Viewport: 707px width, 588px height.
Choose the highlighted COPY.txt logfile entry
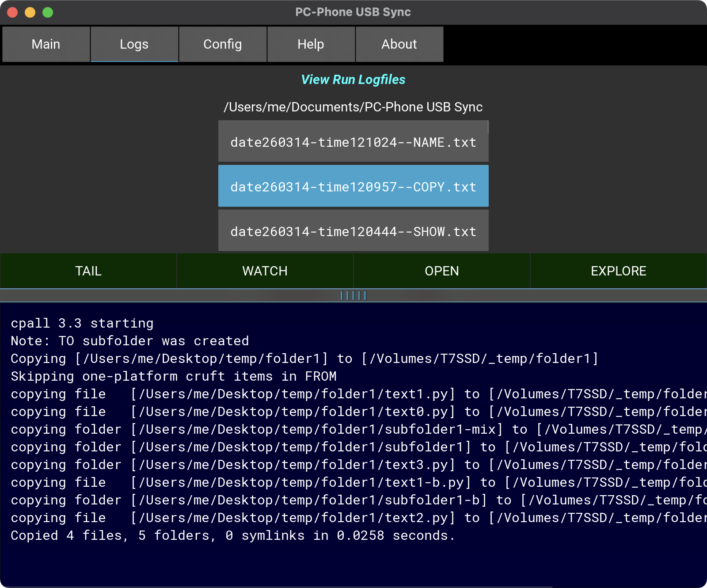[x=353, y=187]
